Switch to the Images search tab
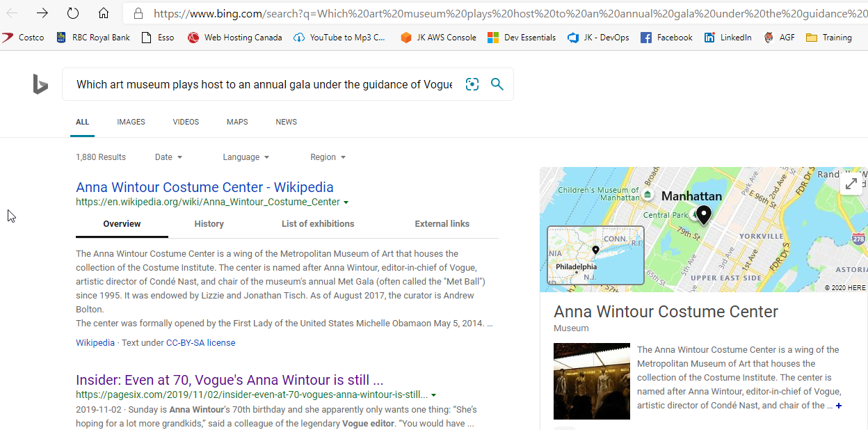 [131, 122]
